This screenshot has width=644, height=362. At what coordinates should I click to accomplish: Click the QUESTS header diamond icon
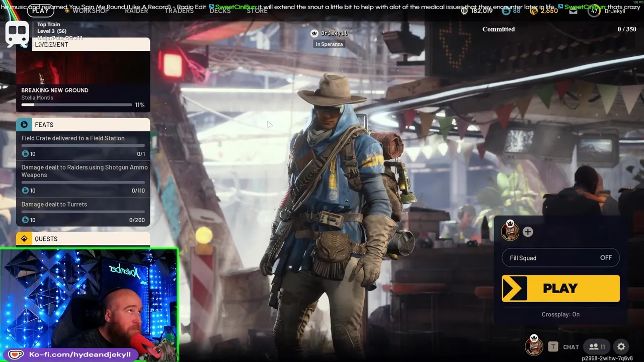pos(24,239)
